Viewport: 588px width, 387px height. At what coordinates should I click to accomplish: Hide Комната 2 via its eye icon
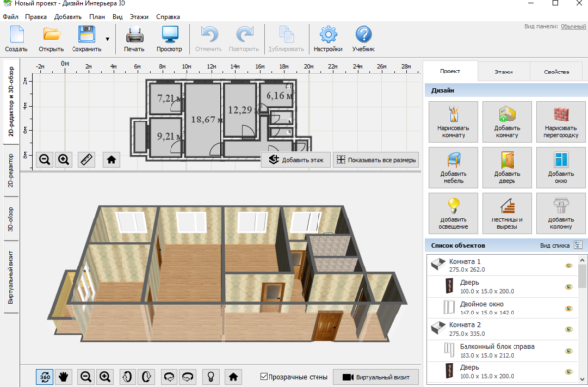[x=569, y=329]
